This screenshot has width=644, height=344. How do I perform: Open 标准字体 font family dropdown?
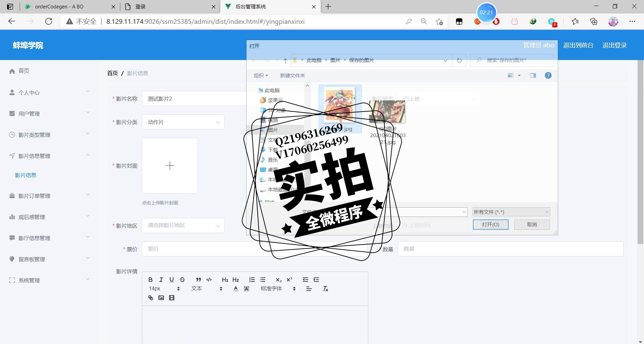click(x=278, y=289)
